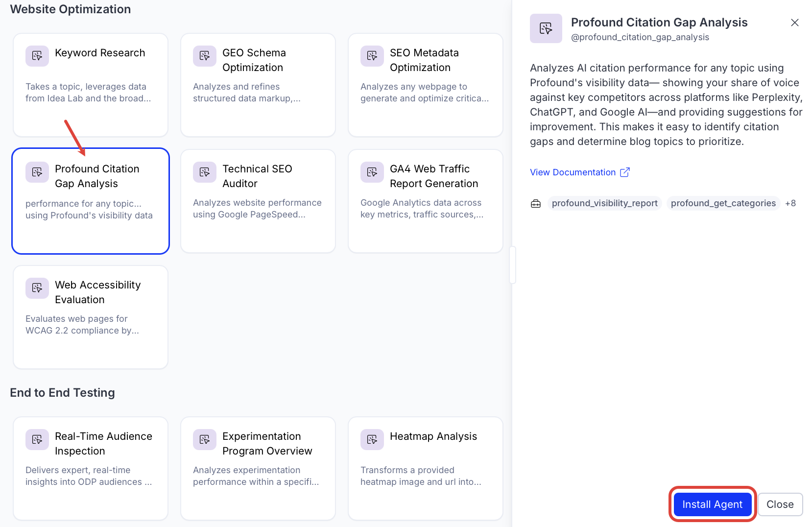Select the Profound Citation Gap Analysis card
812x527 pixels.
coord(91,201)
